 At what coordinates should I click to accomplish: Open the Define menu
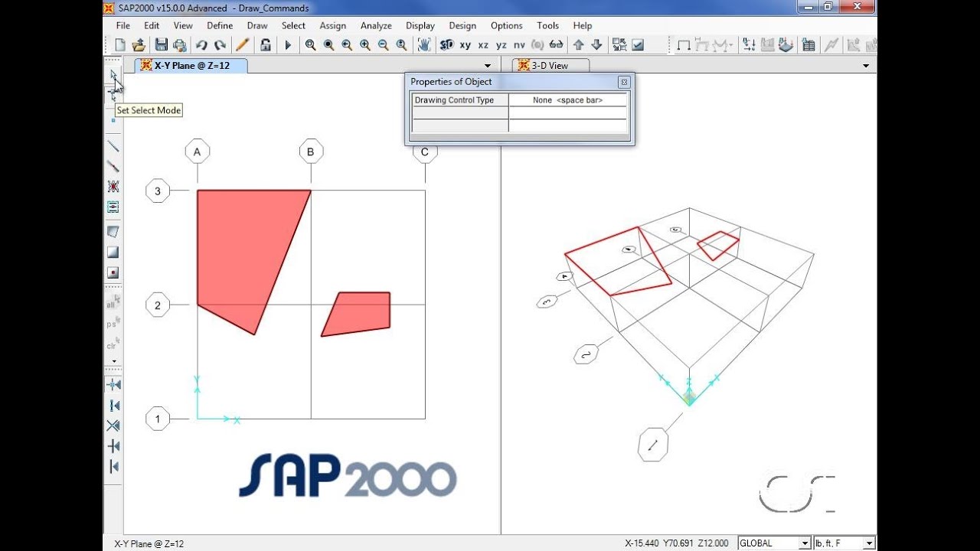(220, 25)
